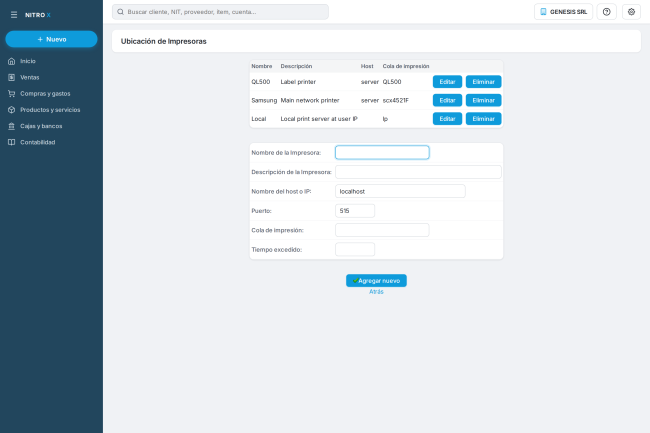Click the Nuevo button
Viewport: 650px width, 433px height.
[51, 39]
